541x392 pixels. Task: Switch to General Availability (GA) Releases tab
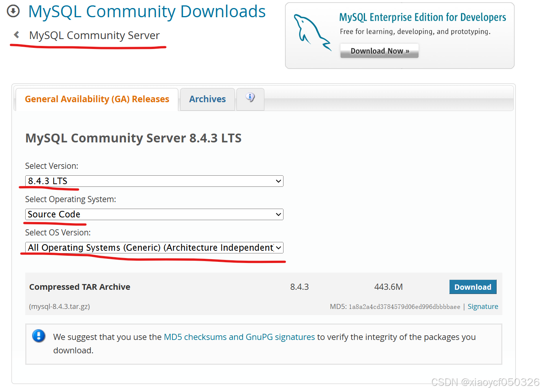[x=97, y=99]
